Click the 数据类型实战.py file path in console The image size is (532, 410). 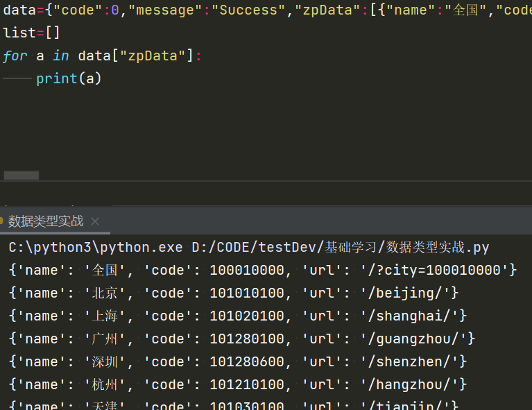tap(437, 247)
